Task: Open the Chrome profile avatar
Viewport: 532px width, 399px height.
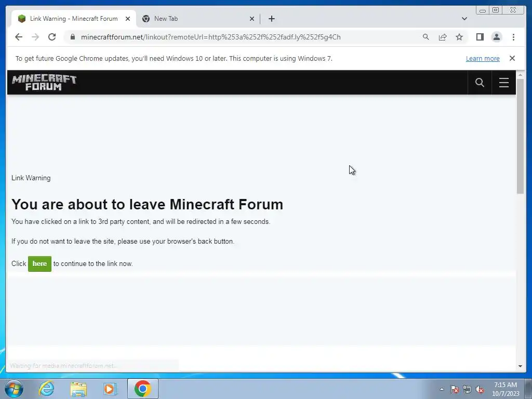Action: coord(496,37)
